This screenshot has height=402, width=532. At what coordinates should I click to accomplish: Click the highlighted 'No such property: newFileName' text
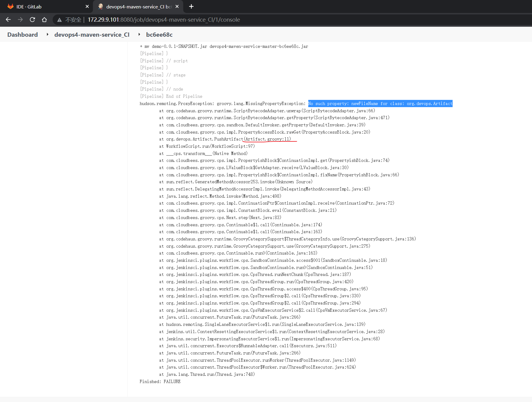point(380,104)
